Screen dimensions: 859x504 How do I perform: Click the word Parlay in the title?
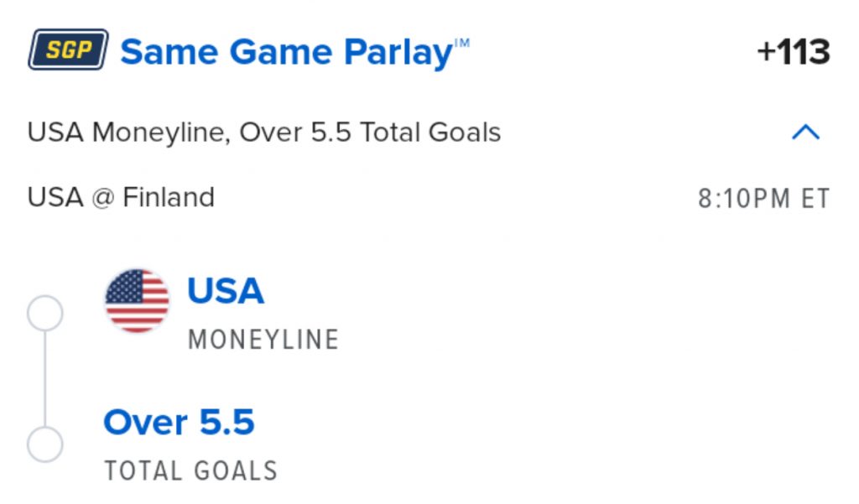click(397, 52)
